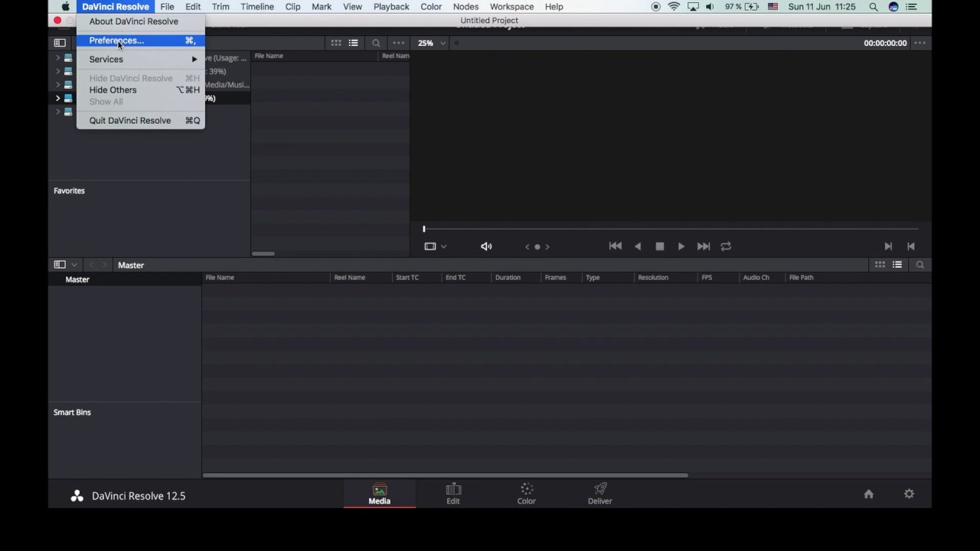Go to the Deliver page
This screenshot has width=980, height=551.
click(x=599, y=494)
